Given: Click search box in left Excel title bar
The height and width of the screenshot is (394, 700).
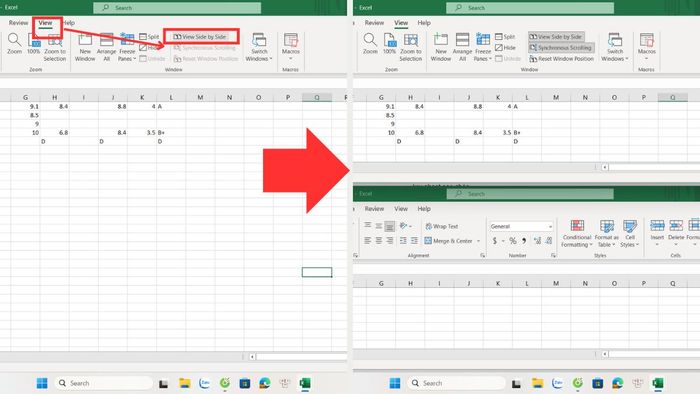Looking at the screenshot, I should (177, 8).
